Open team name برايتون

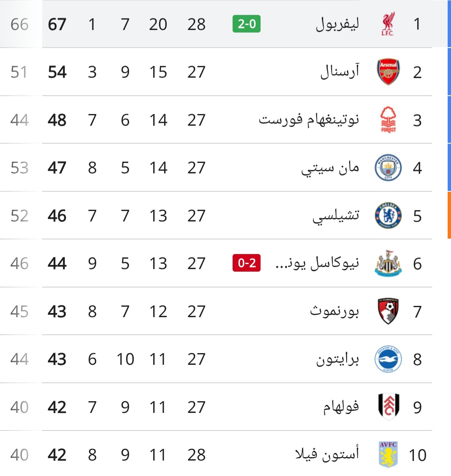coord(337,359)
